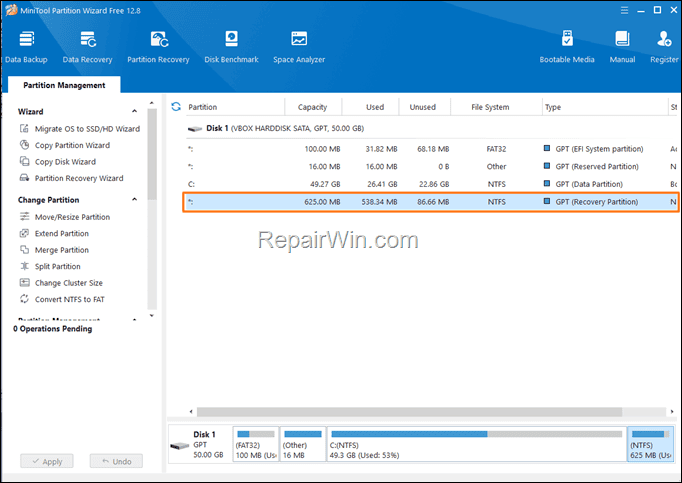Collapse the Wizard section

click(x=134, y=111)
